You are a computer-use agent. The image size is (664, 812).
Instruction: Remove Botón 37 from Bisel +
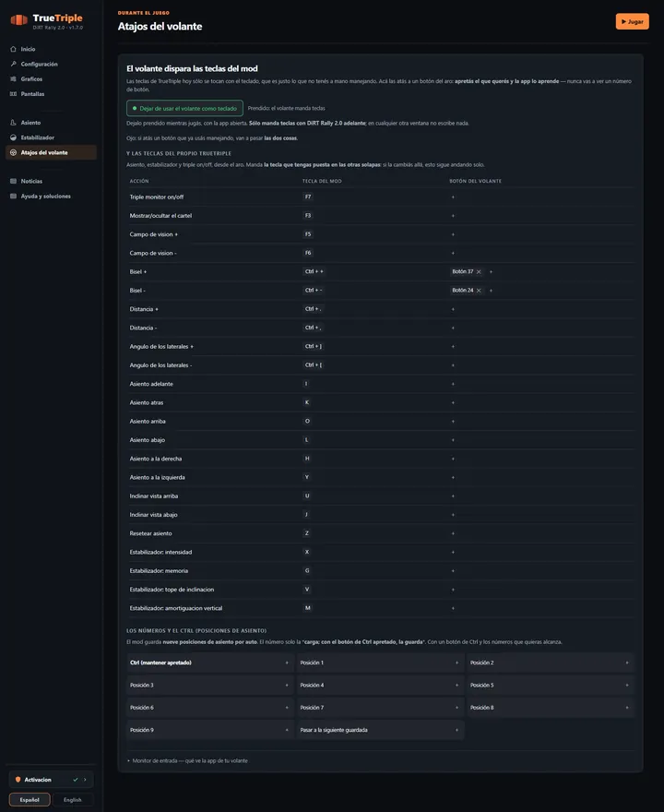tap(479, 272)
